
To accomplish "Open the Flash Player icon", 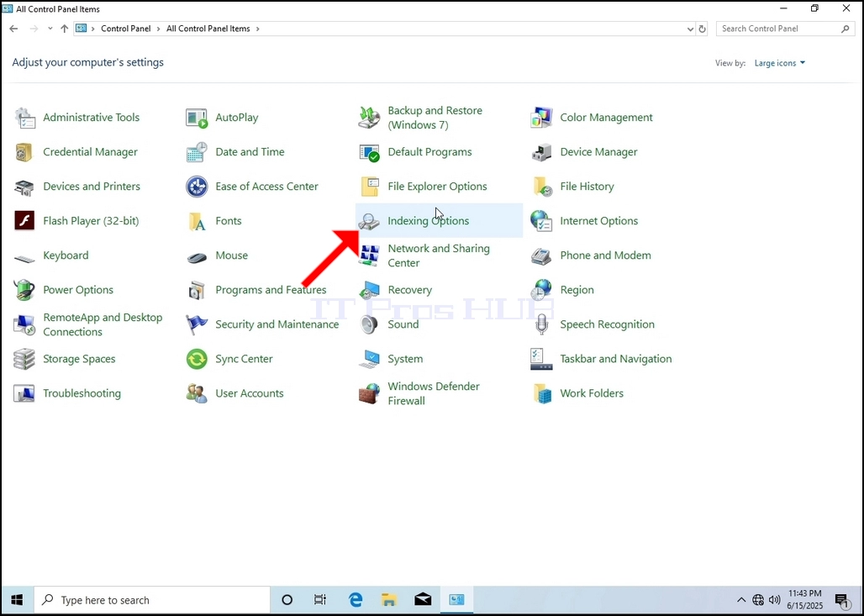I will point(24,221).
